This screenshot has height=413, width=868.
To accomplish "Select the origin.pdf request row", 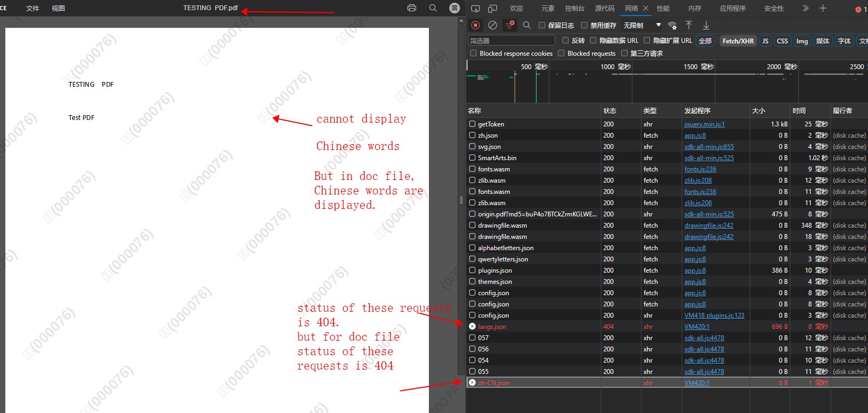I will click(x=667, y=214).
